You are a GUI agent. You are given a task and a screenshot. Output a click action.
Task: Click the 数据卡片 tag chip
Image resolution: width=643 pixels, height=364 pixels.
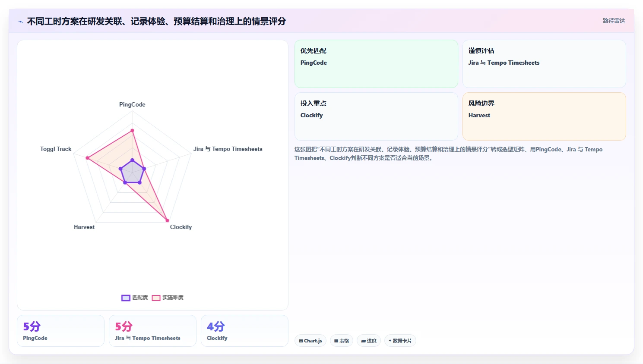pyautogui.click(x=400, y=341)
